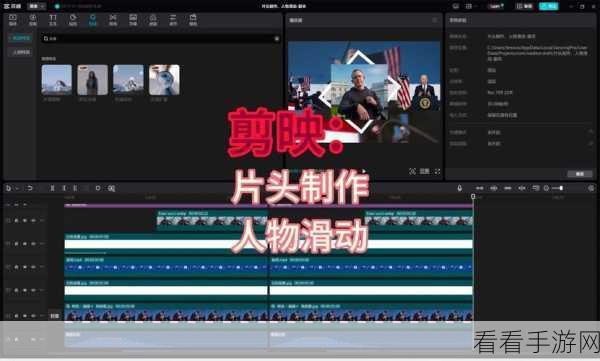Click the layout switch icon in title bar
The image size is (600, 361).
point(455,6)
